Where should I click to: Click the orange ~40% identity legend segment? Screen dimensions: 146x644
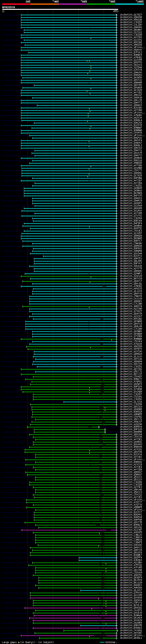coord(45,4)
